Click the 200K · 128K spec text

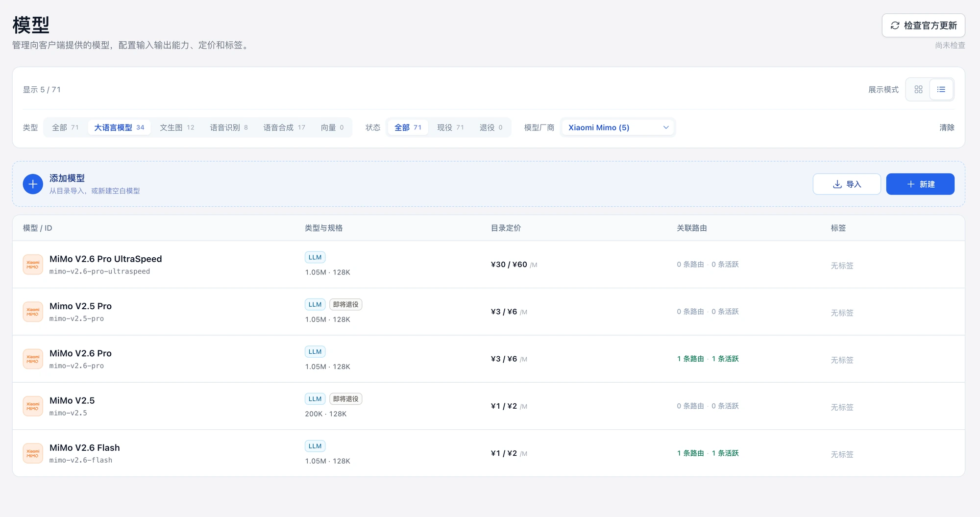tap(326, 414)
